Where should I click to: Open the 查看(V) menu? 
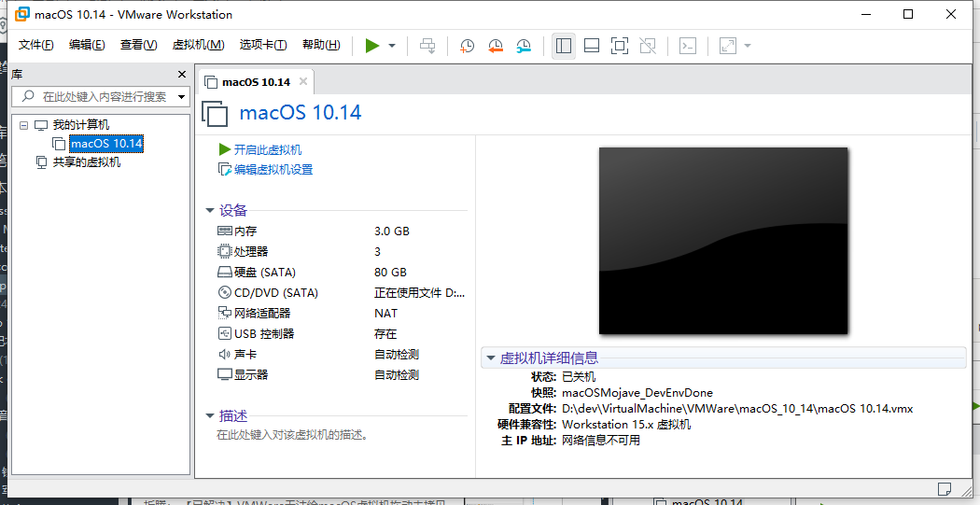tap(139, 45)
